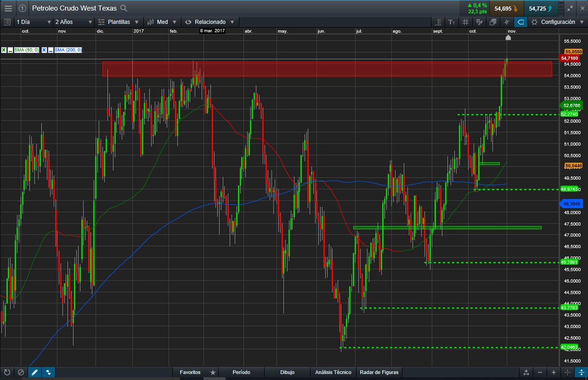Open the Configuración settings dropdown
The image size is (588, 380).
pos(557,22)
